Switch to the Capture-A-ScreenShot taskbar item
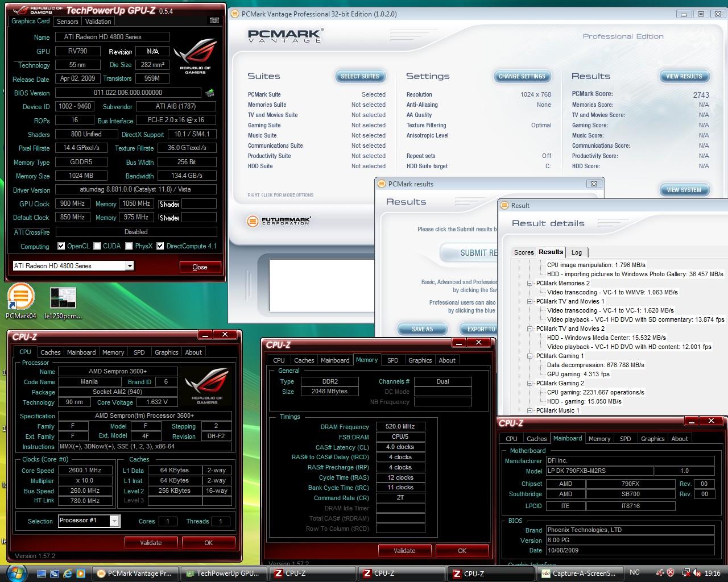The width and height of the screenshot is (728, 582). coord(579,573)
